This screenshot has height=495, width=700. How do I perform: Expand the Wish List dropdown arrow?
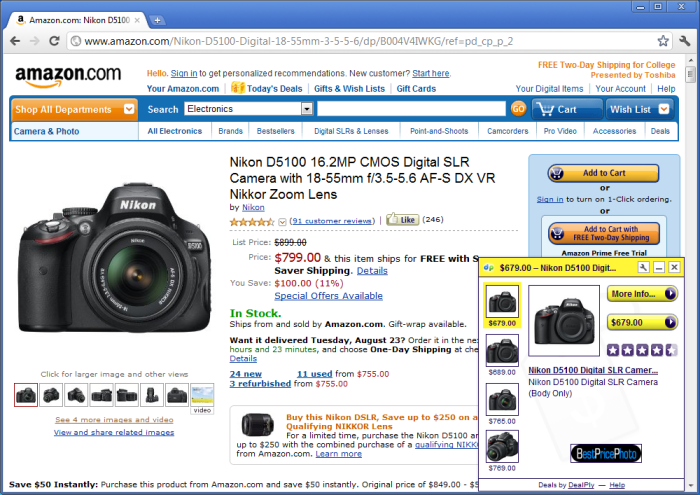[x=664, y=109]
